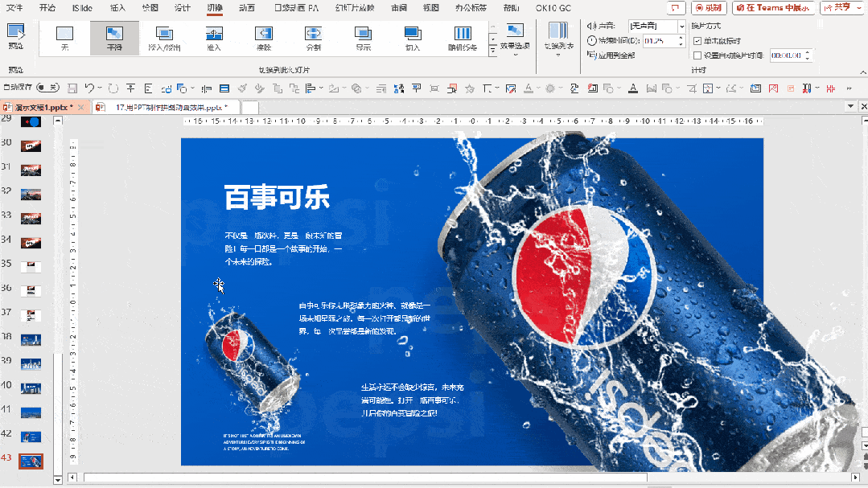This screenshot has width=868, height=488.
Task: Click the clock icon beside duration field
Action: pyautogui.click(x=592, y=40)
